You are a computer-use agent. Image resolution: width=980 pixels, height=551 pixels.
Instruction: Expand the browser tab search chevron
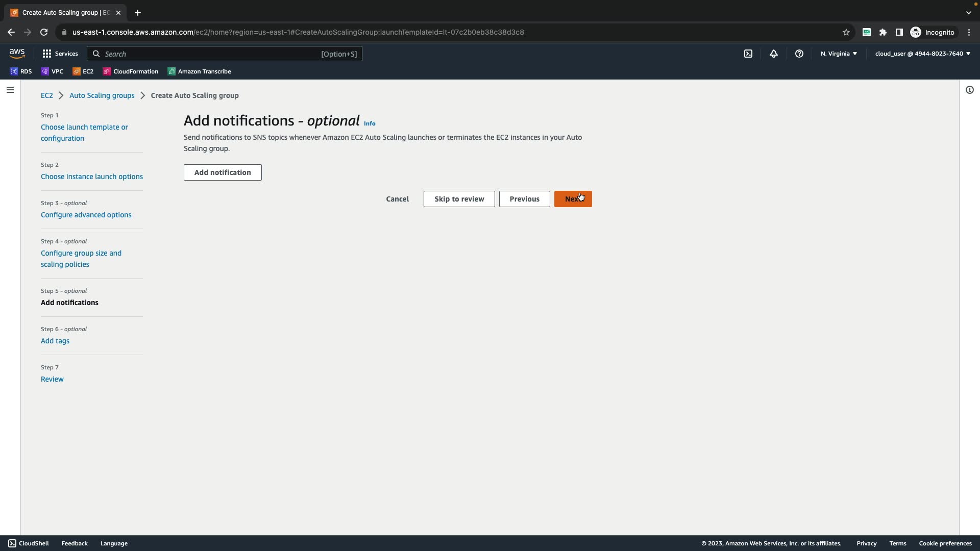(968, 13)
